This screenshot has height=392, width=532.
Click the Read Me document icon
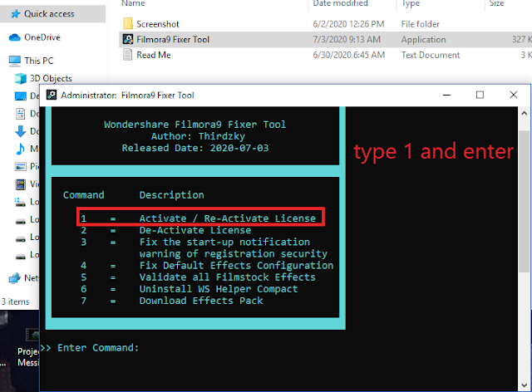tap(127, 55)
